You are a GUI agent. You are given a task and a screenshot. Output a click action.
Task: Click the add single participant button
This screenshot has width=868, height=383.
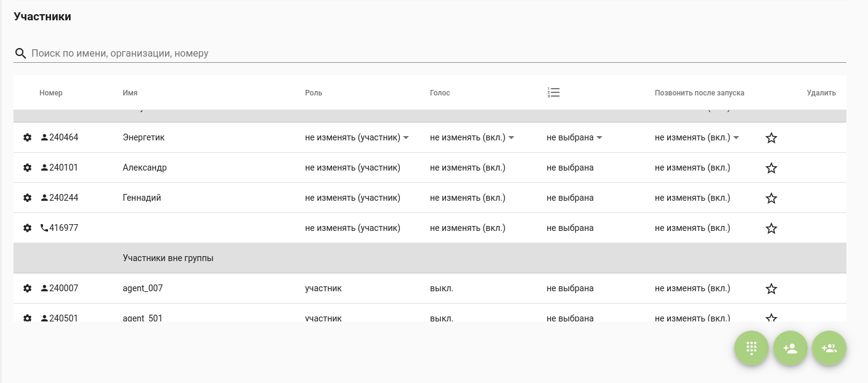tap(790, 349)
